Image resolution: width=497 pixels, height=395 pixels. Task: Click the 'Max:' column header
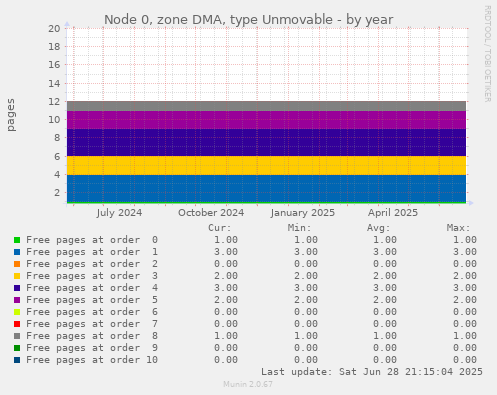click(x=458, y=228)
